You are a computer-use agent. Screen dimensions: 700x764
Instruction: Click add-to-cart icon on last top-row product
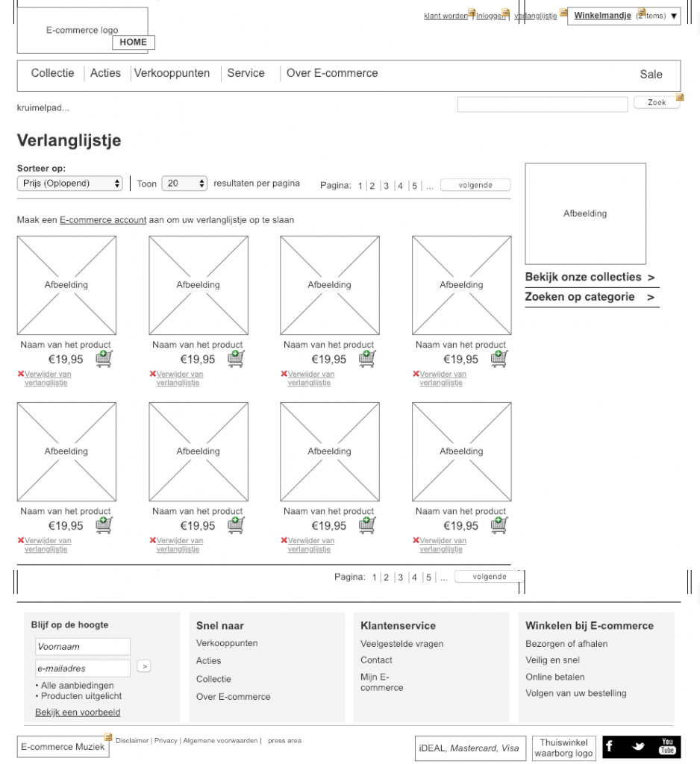tap(499, 358)
